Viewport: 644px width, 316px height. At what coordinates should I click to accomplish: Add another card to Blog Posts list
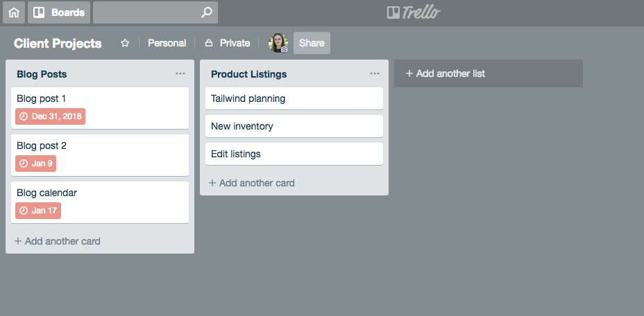[58, 241]
